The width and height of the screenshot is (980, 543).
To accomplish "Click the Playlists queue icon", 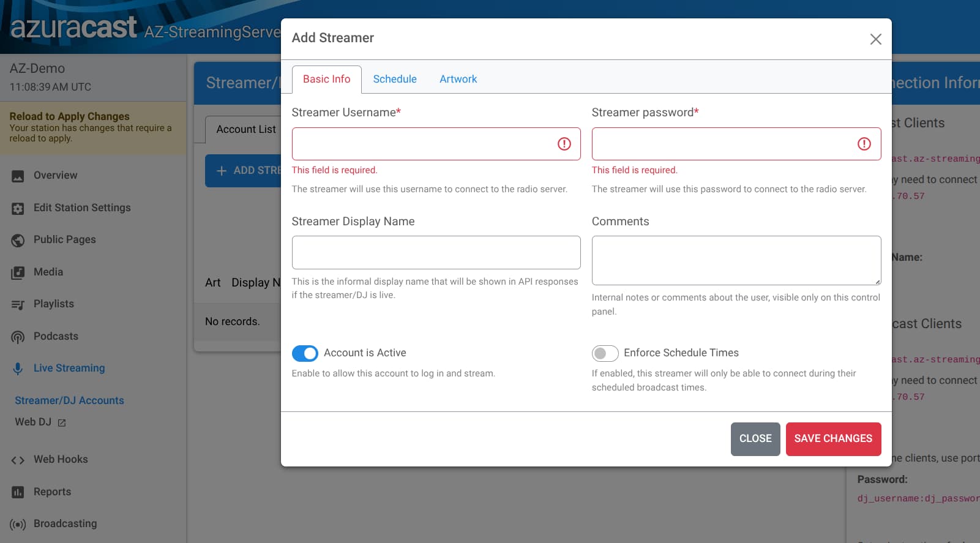I will (x=18, y=305).
